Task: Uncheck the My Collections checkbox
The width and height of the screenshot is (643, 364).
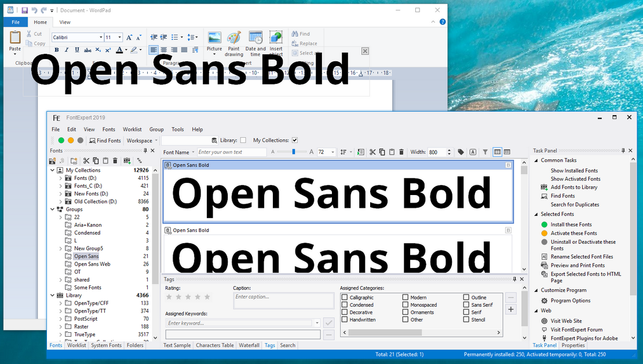Action: [295, 140]
